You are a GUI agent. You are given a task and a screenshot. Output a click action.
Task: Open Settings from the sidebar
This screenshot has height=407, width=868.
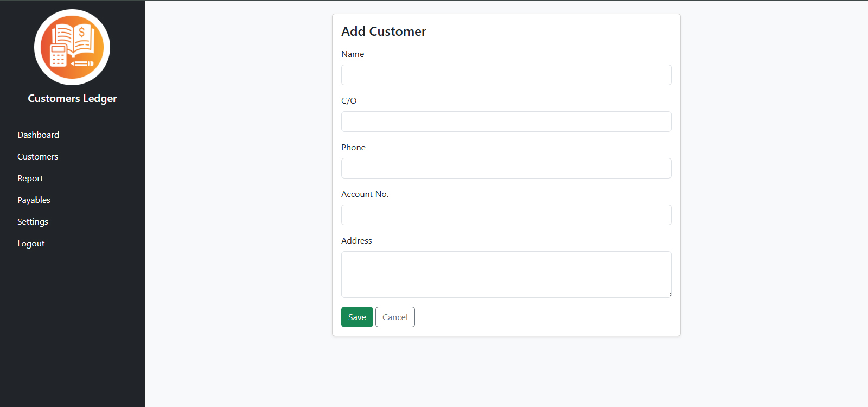click(x=33, y=221)
